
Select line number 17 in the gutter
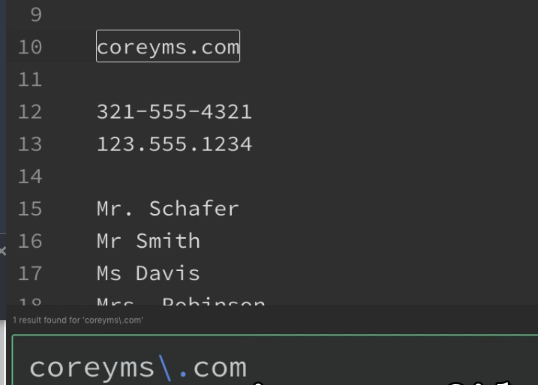click(x=30, y=273)
